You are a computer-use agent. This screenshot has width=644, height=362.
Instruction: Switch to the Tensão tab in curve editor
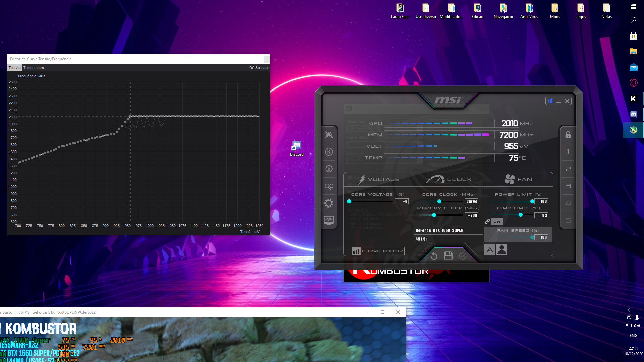pyautogui.click(x=15, y=68)
